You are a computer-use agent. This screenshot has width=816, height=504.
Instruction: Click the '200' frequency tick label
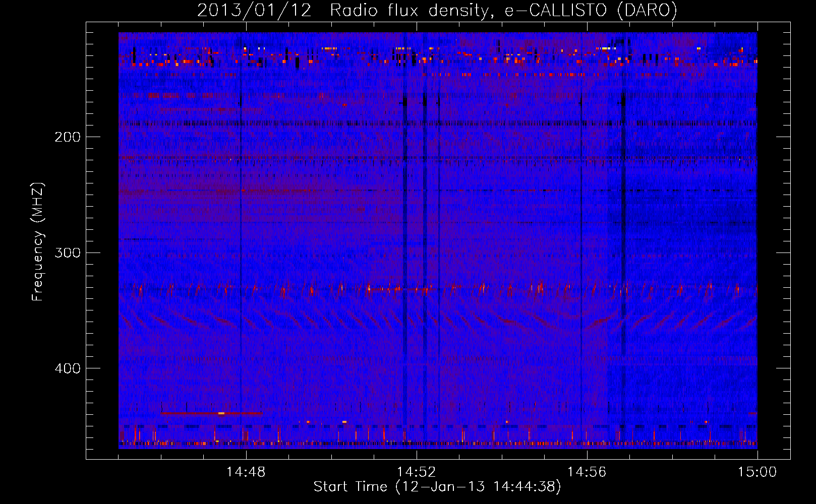click(x=67, y=137)
